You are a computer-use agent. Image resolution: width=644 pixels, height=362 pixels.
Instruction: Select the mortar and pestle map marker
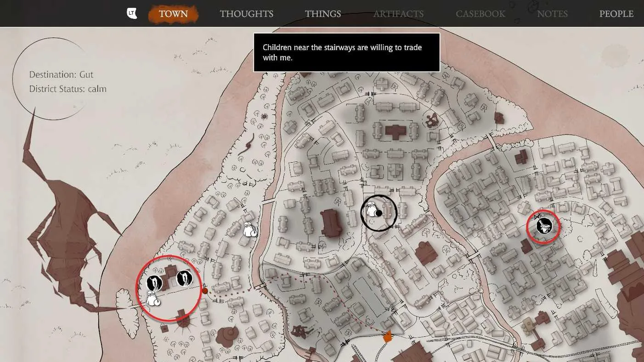coord(544,226)
